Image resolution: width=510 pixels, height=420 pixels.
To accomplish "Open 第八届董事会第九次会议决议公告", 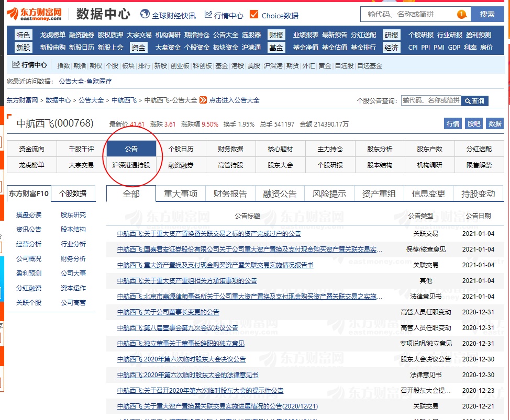I will point(178,328).
